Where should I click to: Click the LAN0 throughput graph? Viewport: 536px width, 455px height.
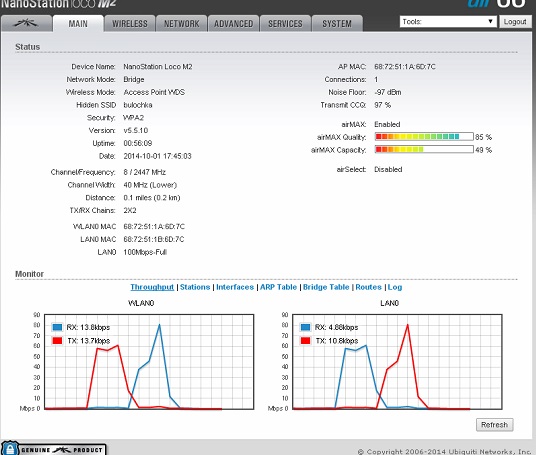tap(397, 362)
